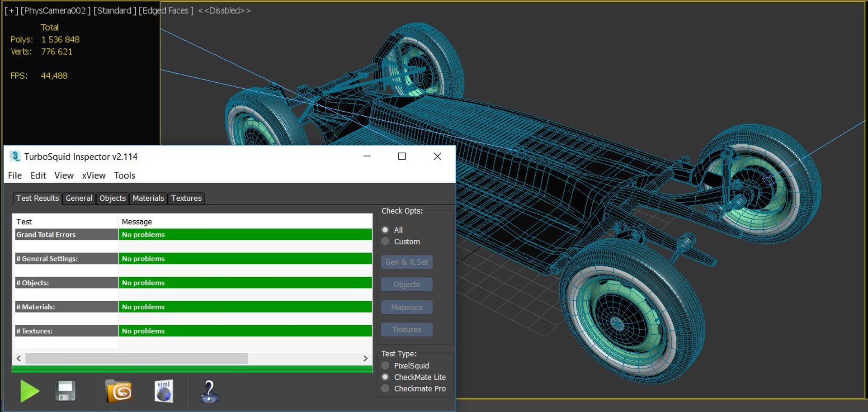Open the [PhysCamera002] viewport view menu
868x412 pixels.
pyautogui.click(x=56, y=10)
